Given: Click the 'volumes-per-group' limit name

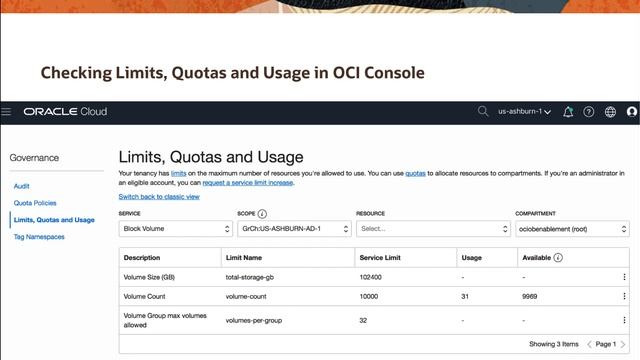Looking at the screenshot, I should (x=253, y=320).
